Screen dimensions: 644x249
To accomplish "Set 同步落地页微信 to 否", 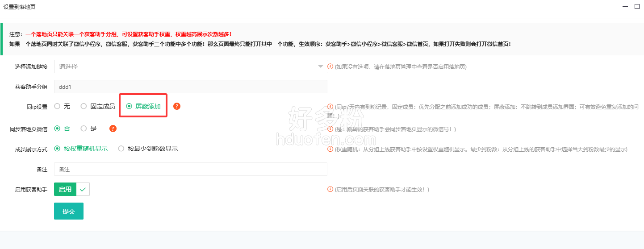I will pos(57,129).
